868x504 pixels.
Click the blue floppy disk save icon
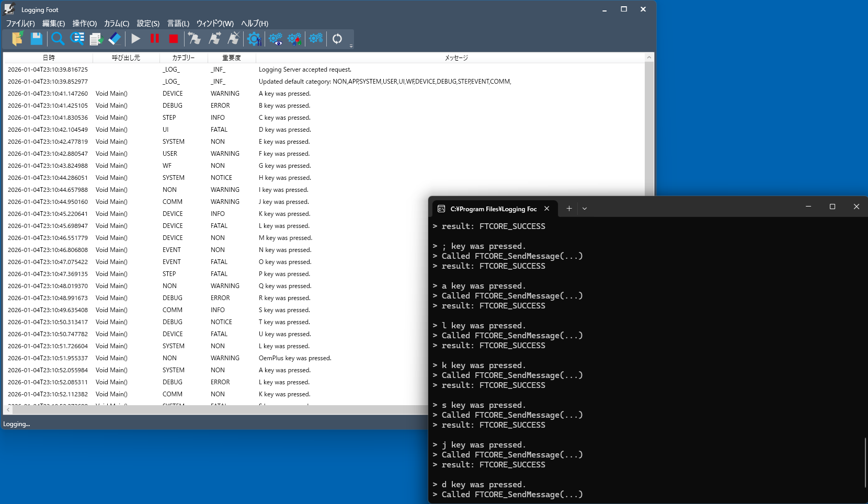(37, 39)
